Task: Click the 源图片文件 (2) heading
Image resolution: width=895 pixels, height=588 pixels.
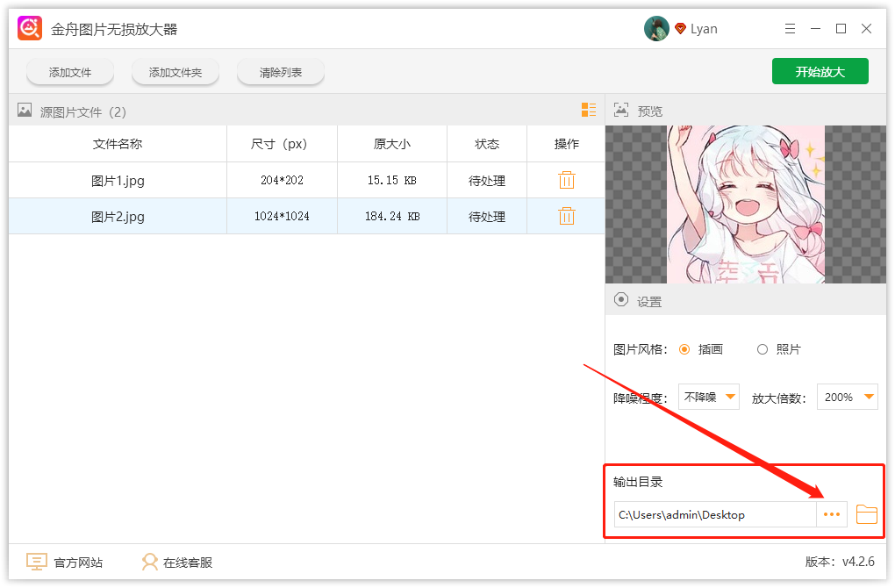Action: (x=82, y=111)
